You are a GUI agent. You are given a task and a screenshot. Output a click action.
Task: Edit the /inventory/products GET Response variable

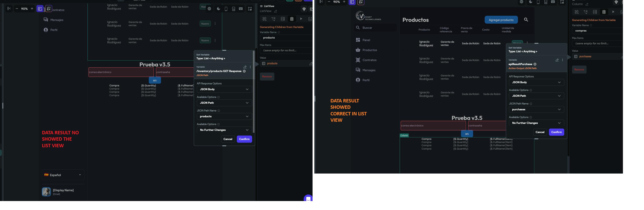point(245,67)
